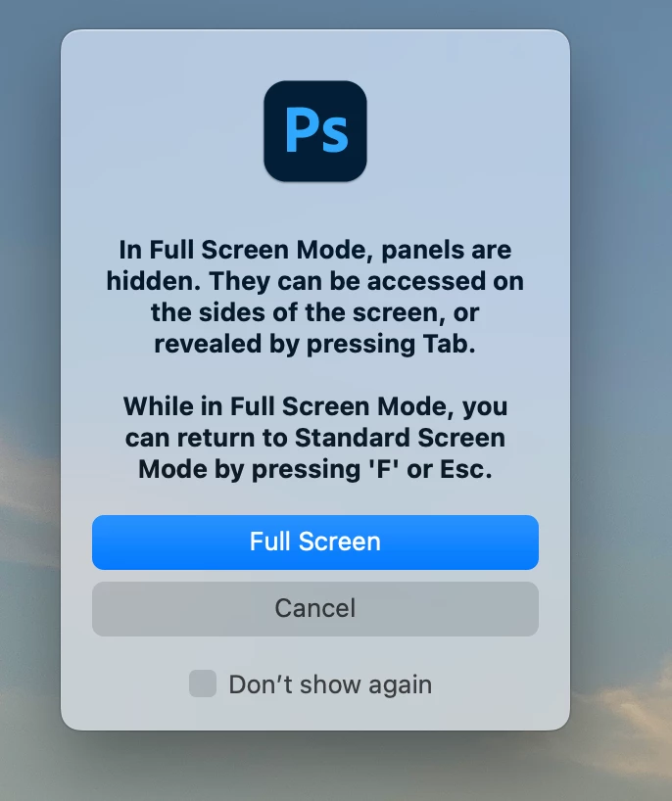
Task: Click the word "Esc." in the message
Action: click(466, 469)
